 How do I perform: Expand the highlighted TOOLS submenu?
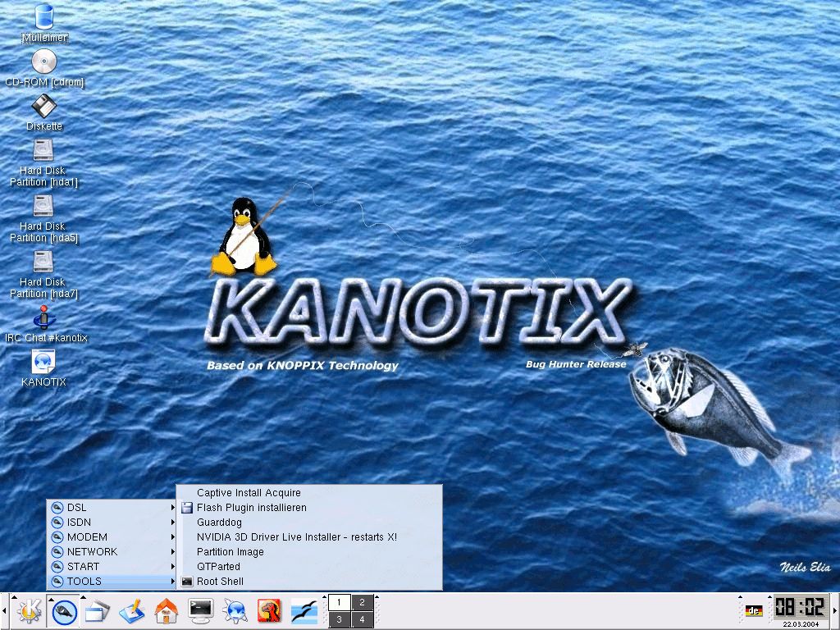coord(112,582)
